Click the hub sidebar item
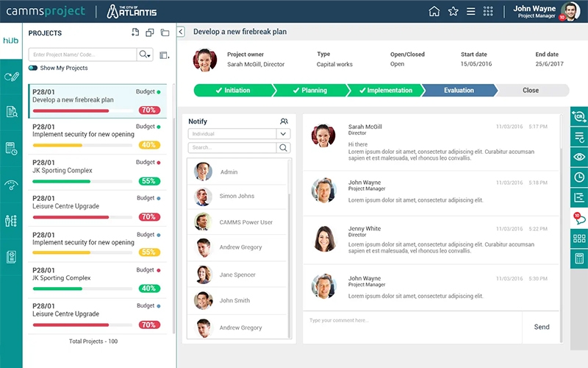 tap(11, 40)
